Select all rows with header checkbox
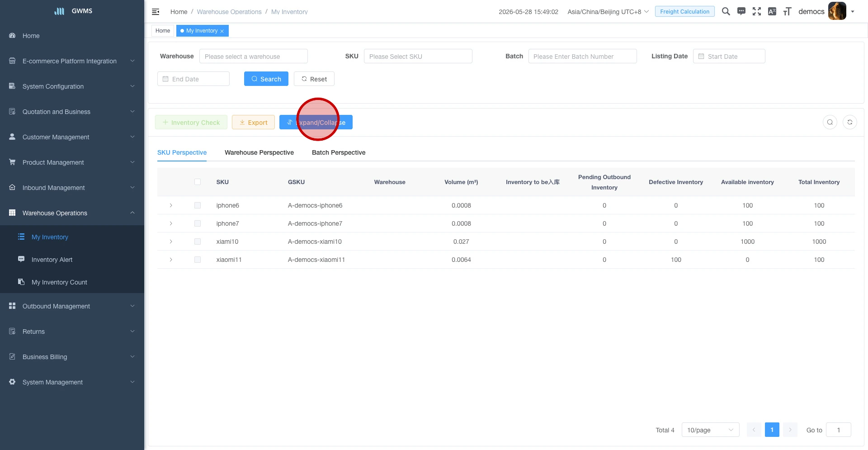This screenshot has height=450, width=868. click(198, 182)
